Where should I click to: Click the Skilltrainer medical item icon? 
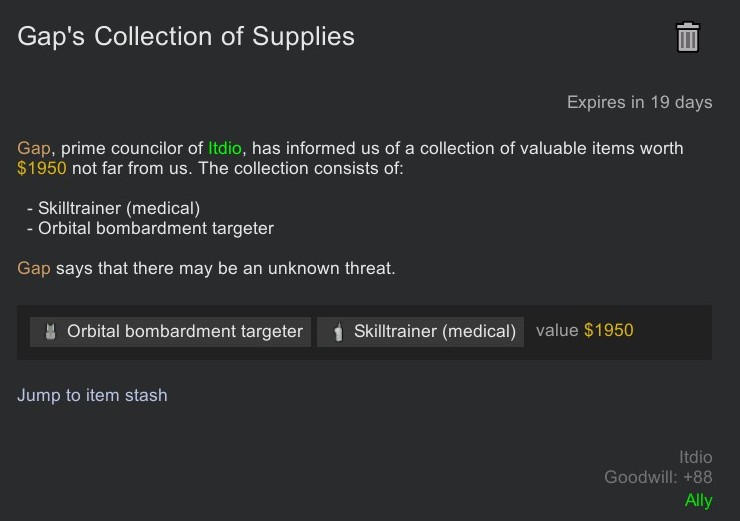pos(338,331)
